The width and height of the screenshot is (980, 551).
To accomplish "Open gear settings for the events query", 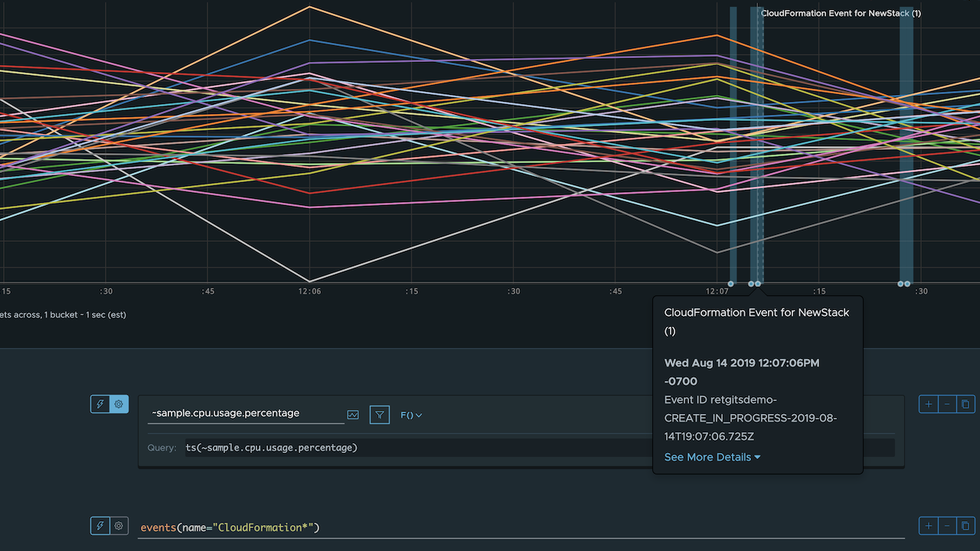I will click(x=119, y=526).
